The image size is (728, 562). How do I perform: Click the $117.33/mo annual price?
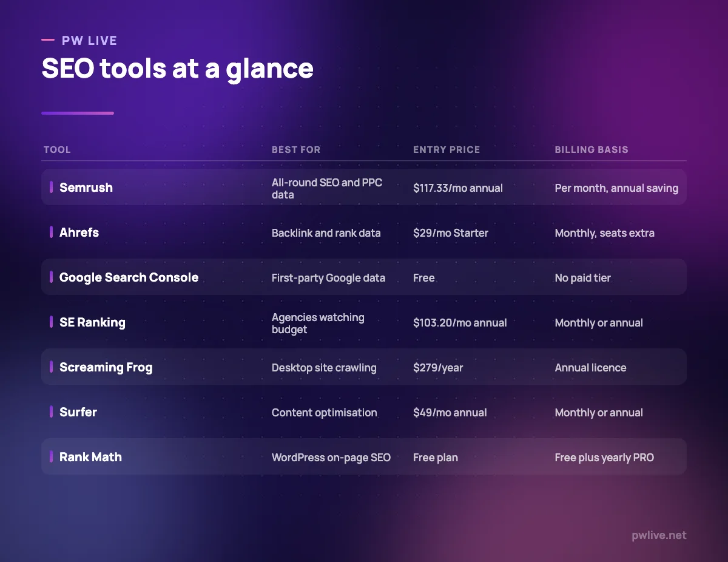[x=458, y=188]
